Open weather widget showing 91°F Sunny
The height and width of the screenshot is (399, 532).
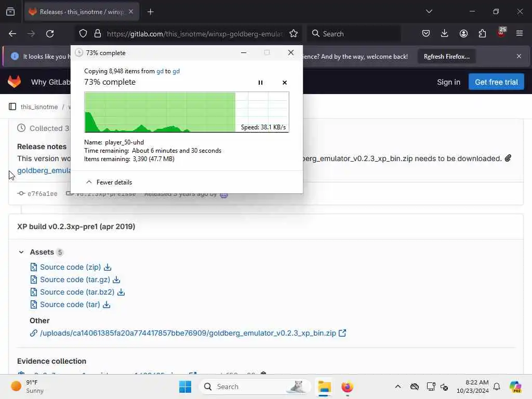pyautogui.click(x=27, y=387)
